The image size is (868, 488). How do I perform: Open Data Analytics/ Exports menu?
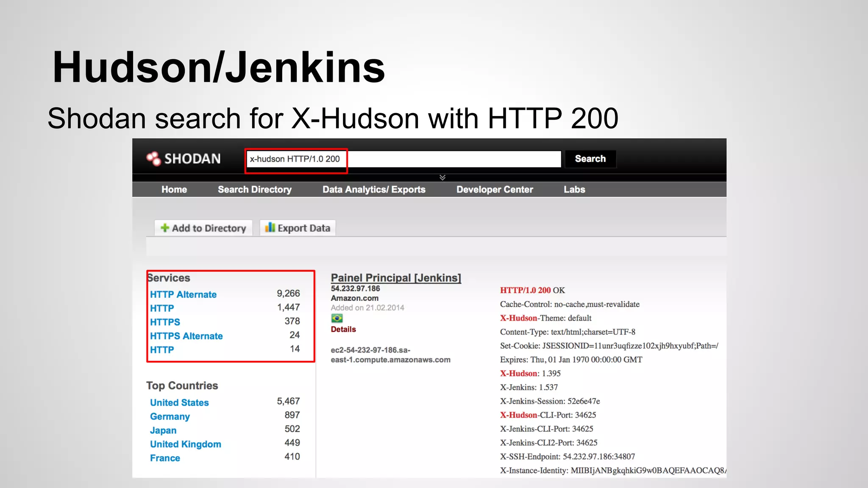374,189
